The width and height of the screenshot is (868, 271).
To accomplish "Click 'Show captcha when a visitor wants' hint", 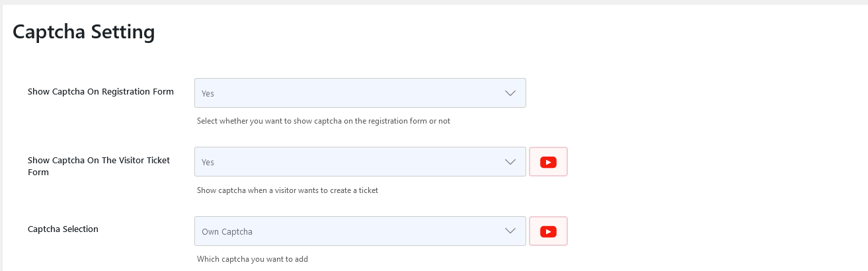I will (287, 190).
